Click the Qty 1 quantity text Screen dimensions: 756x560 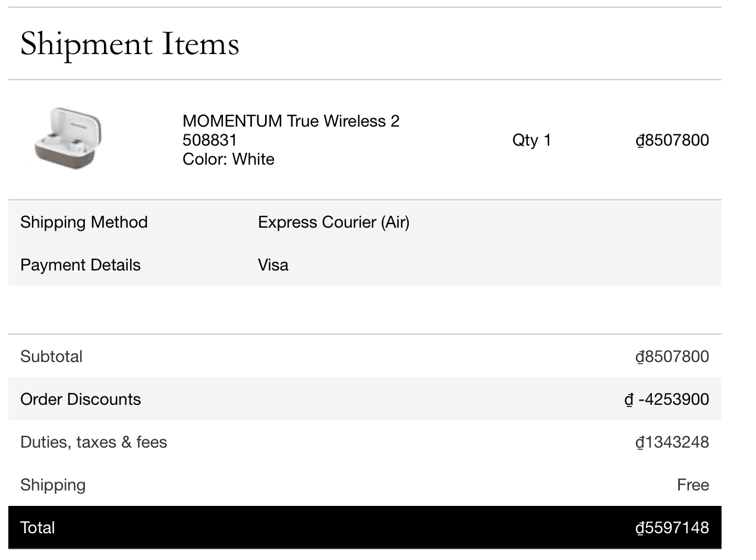pyautogui.click(x=531, y=140)
